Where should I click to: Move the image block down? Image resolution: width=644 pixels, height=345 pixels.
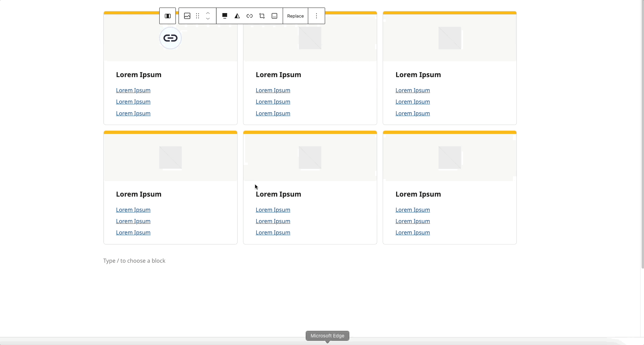click(208, 19)
